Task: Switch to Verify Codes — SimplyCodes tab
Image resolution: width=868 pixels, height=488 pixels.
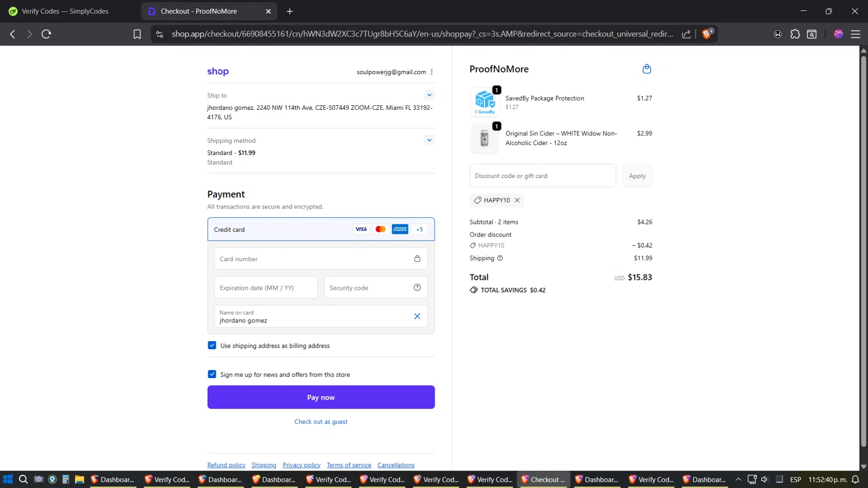Action: point(65,11)
